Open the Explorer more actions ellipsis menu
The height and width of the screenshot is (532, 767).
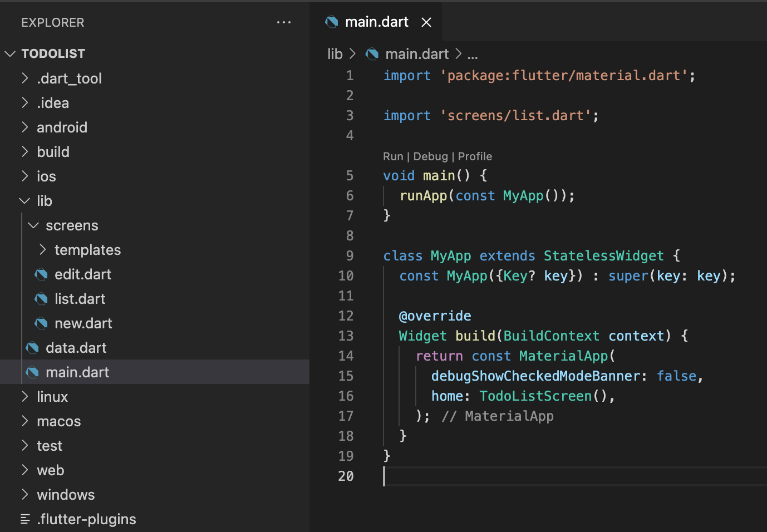click(284, 22)
